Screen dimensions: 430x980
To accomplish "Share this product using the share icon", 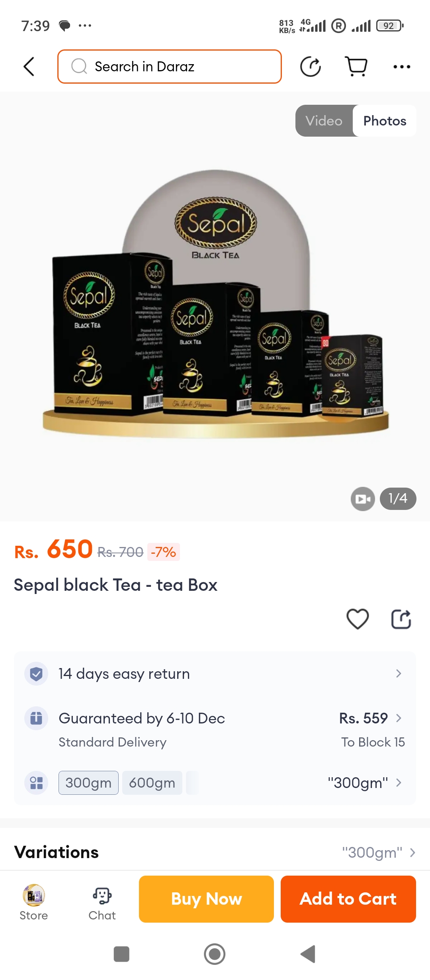I will [401, 619].
